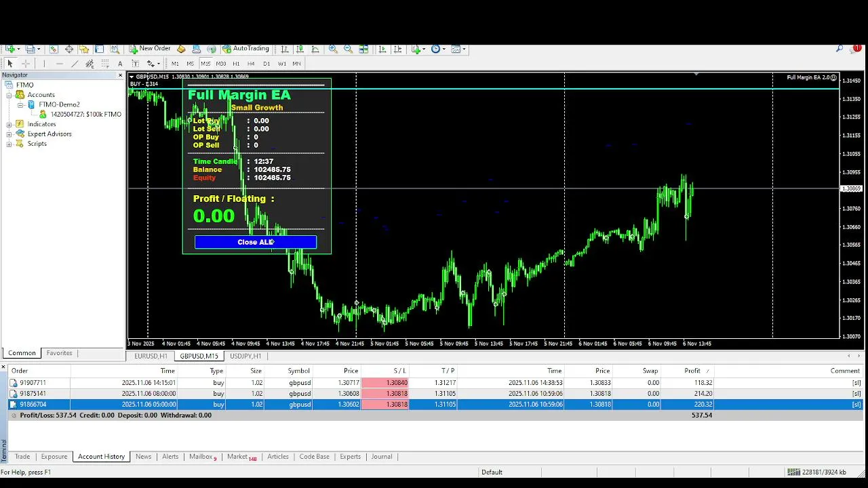
Task: Toggle AutoTrading on or off
Action: 245,49
